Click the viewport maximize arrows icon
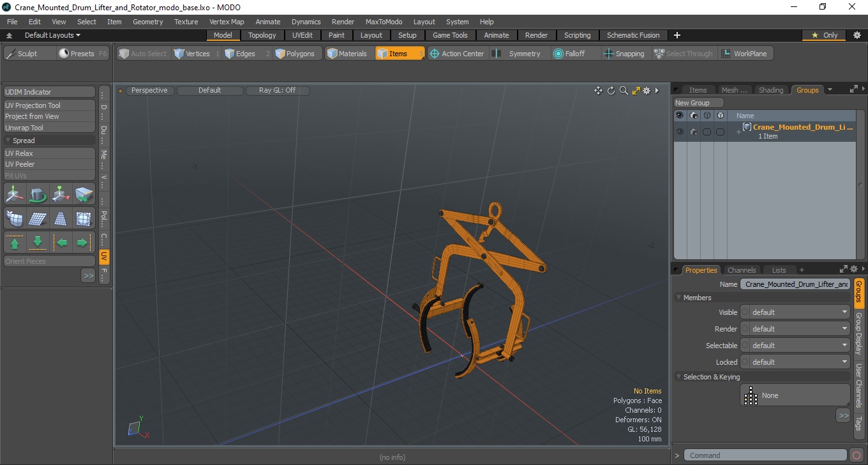The height and width of the screenshot is (465, 868). (x=636, y=91)
